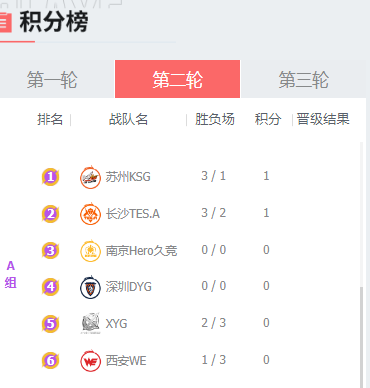Screen dimensions: 370x388
Task: Click rank badge 3 for 南京Hero久竞
Action: coord(50,250)
